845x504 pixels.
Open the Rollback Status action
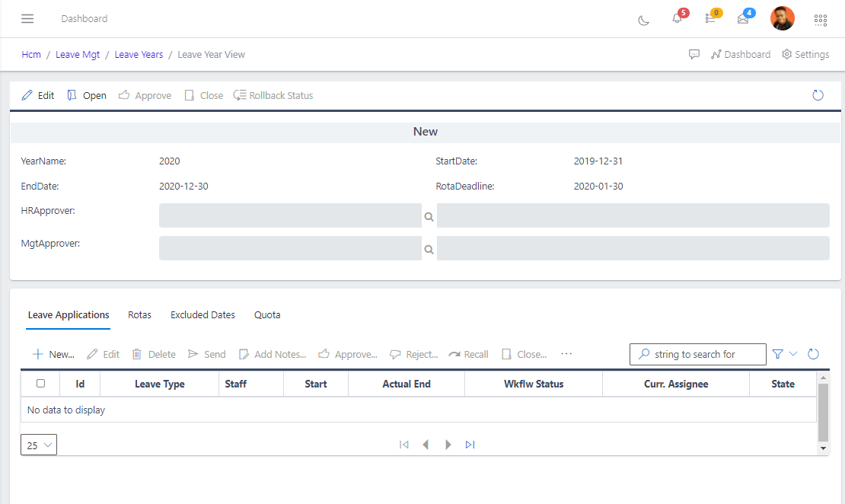coord(273,95)
